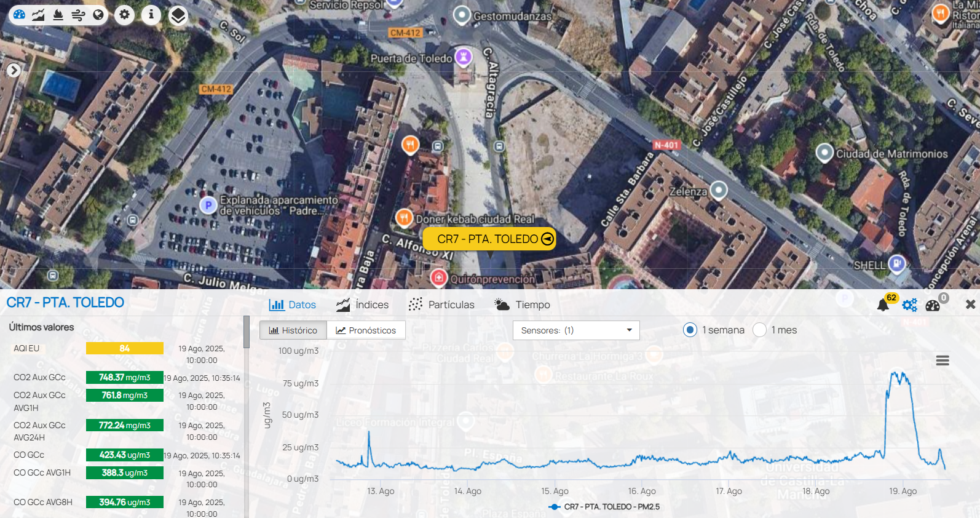The height and width of the screenshot is (518, 980).
Task: Select the blue dashboard gauge icon in map toolbar
Action: [20, 15]
